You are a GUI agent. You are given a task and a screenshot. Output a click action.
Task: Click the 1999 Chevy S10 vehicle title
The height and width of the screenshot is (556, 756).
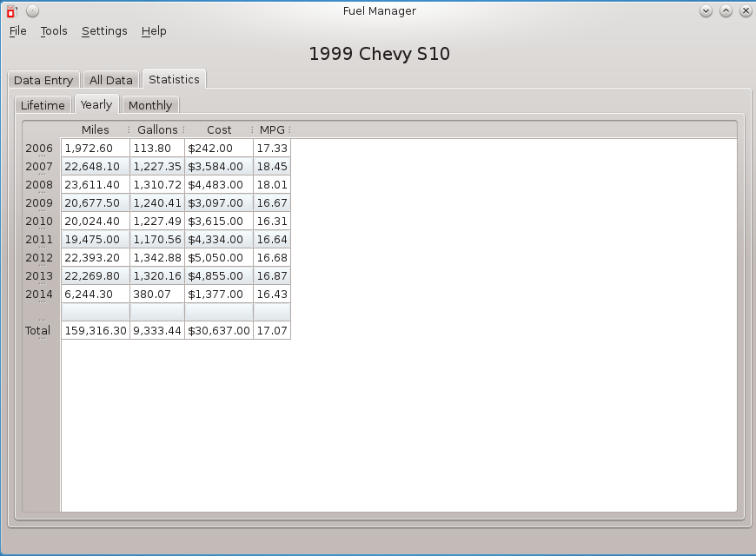380,54
